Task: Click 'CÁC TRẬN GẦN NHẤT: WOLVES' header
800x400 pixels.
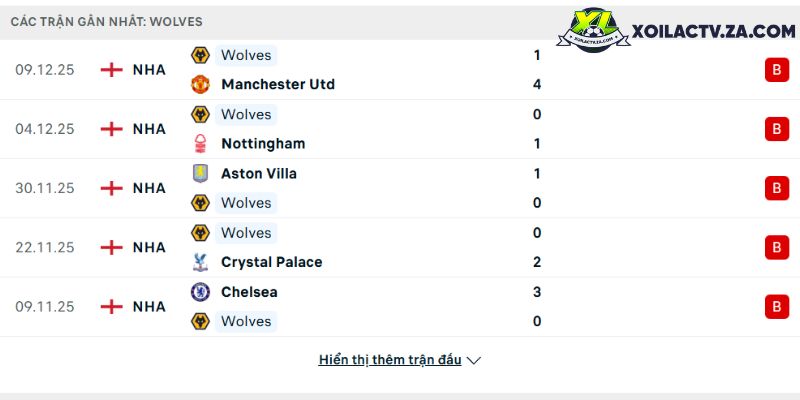Action: [107, 22]
